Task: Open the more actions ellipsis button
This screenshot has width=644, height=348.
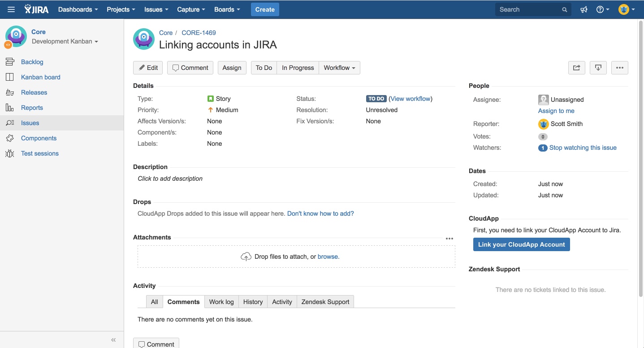Action: tap(620, 68)
